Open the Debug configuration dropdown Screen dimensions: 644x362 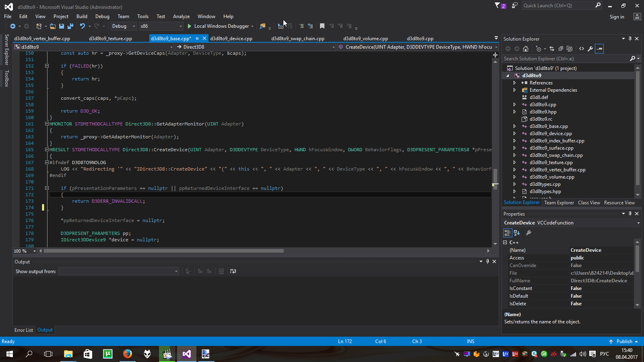coord(123,26)
